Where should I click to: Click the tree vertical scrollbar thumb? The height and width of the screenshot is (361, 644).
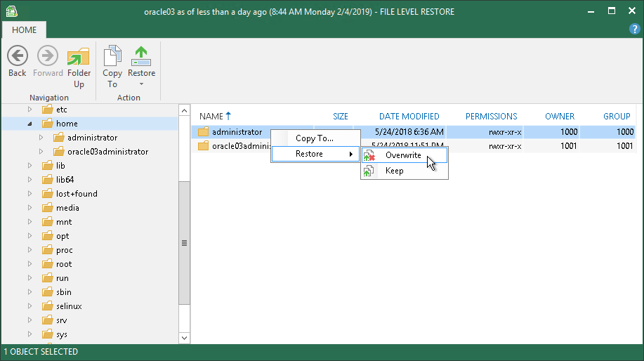click(185, 243)
